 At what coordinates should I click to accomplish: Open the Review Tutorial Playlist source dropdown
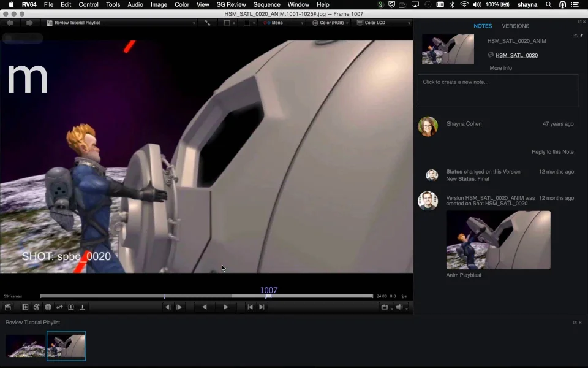[121, 23]
